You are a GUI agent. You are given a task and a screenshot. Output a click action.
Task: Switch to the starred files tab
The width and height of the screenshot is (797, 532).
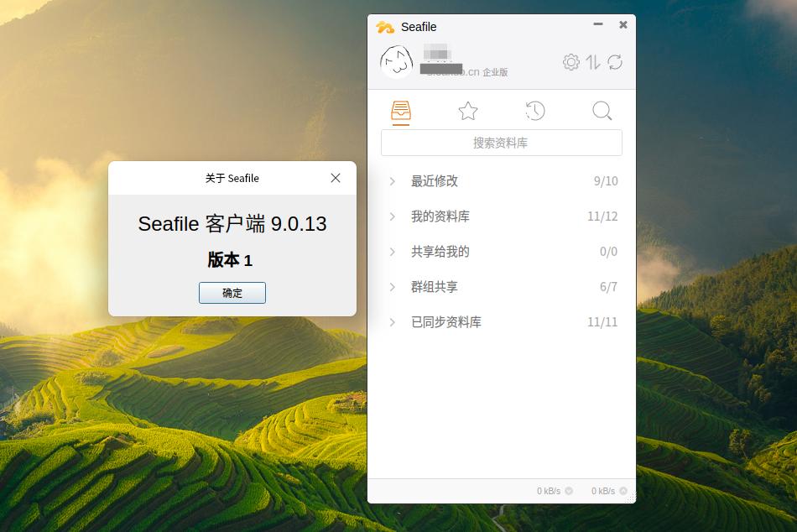coord(467,111)
